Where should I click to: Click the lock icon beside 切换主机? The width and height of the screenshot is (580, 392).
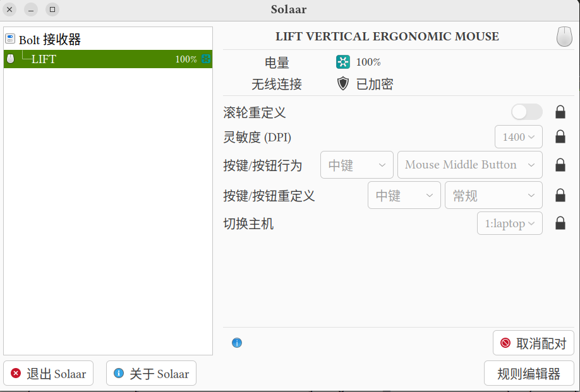[560, 223]
